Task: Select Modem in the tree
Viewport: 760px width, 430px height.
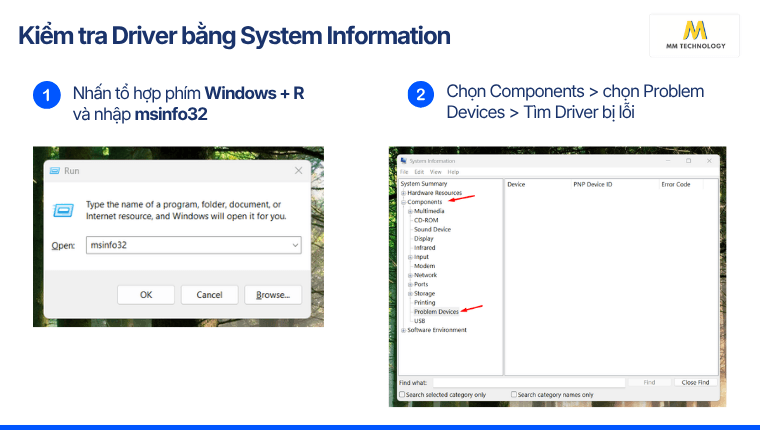Action: point(425,266)
